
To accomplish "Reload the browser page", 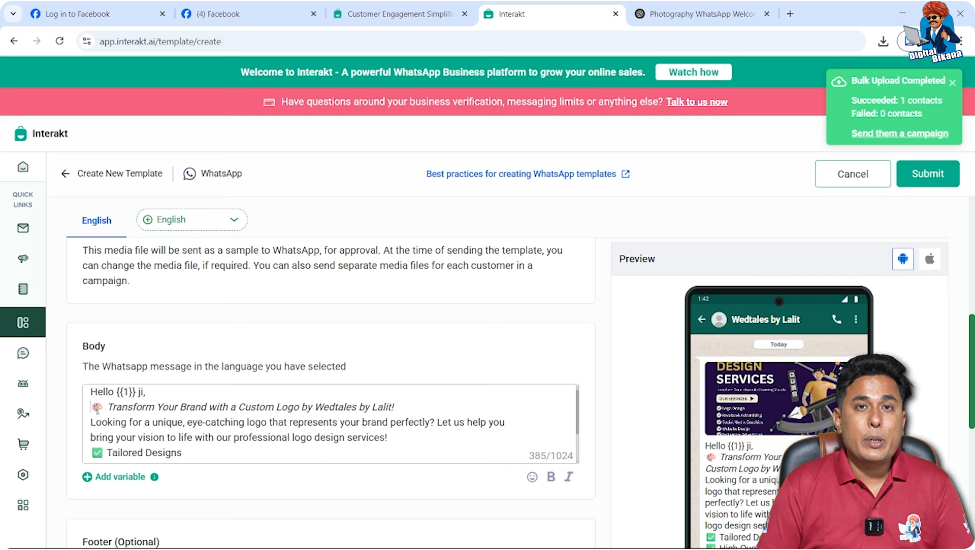I will (60, 41).
